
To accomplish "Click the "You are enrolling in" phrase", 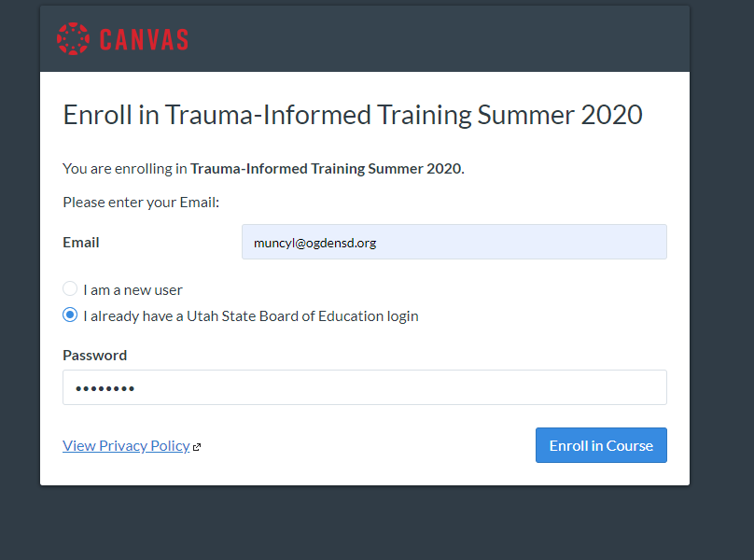I will pos(125,169).
